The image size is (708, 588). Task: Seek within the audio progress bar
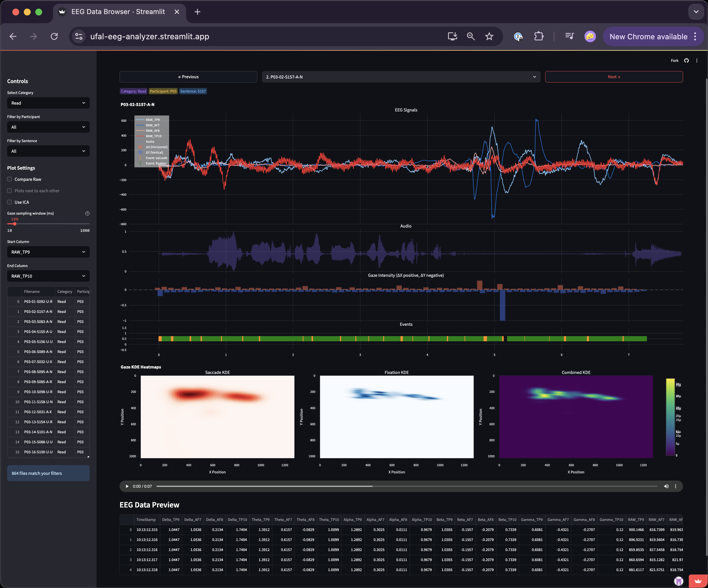406,486
